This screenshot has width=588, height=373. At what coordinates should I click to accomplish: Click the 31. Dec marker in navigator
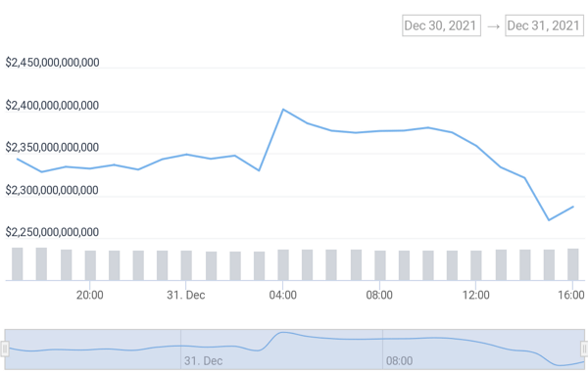203,361
